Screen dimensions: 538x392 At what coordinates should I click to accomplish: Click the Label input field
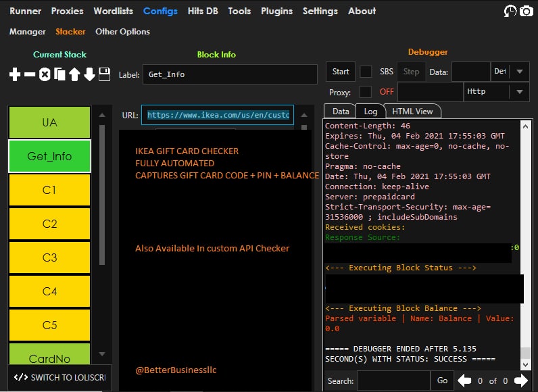pos(230,74)
